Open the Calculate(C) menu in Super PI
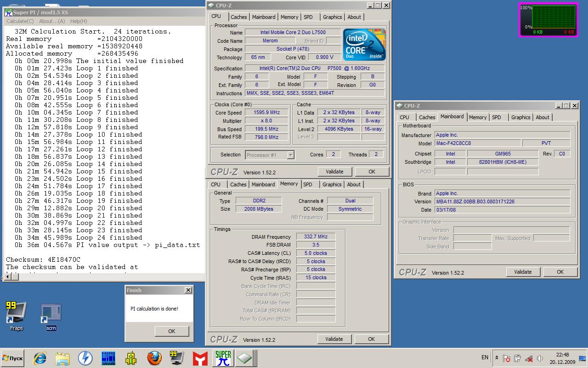The image size is (588, 368). pyautogui.click(x=20, y=21)
